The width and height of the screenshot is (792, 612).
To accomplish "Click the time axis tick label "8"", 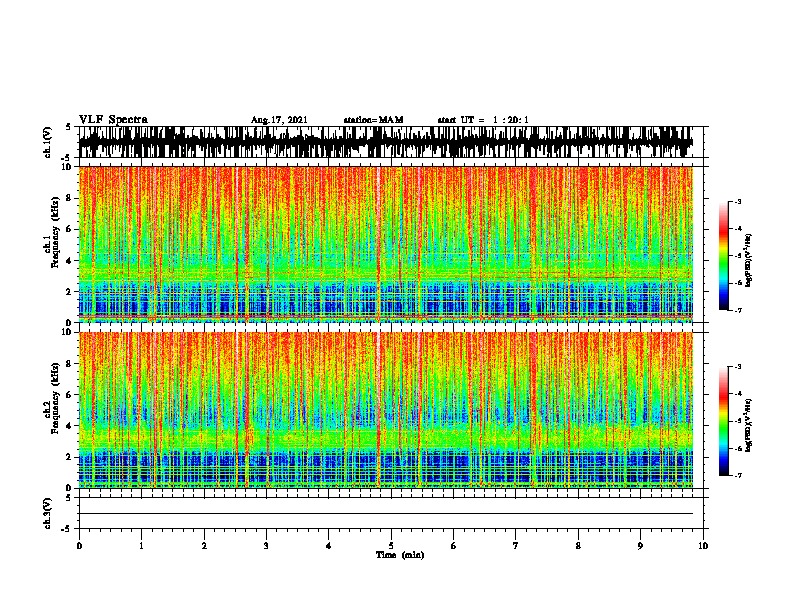I will tap(578, 546).
